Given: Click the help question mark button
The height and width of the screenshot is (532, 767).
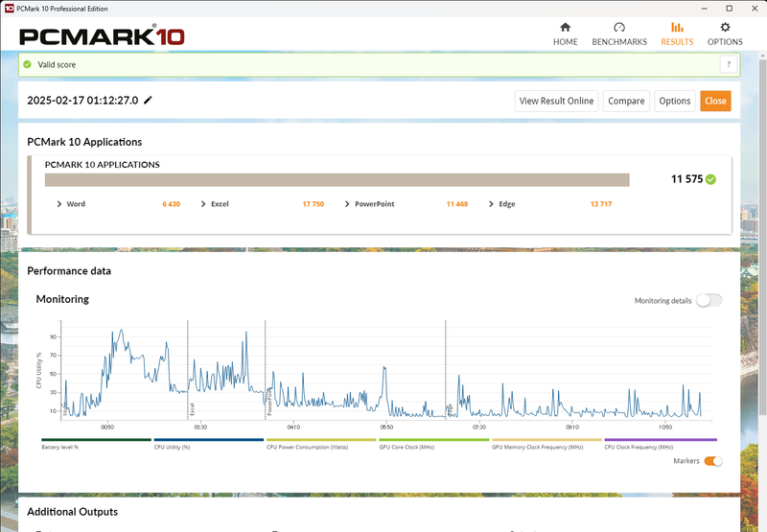Looking at the screenshot, I should (729, 64).
